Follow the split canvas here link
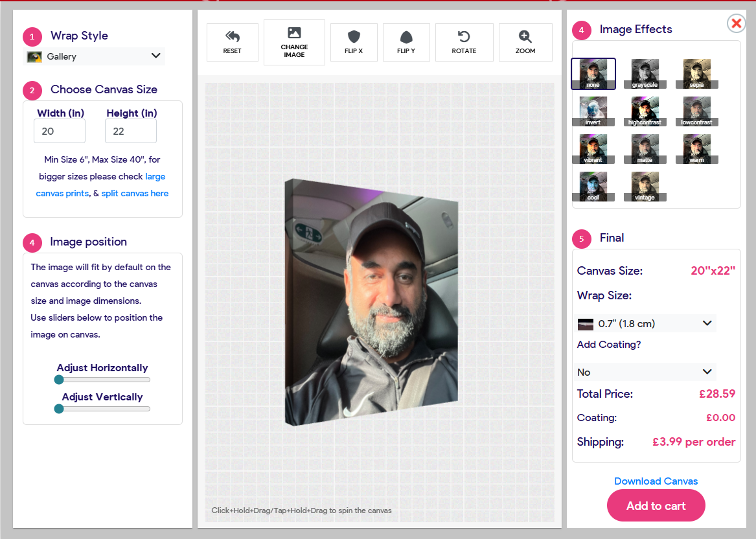Image resolution: width=756 pixels, height=539 pixels. [135, 193]
